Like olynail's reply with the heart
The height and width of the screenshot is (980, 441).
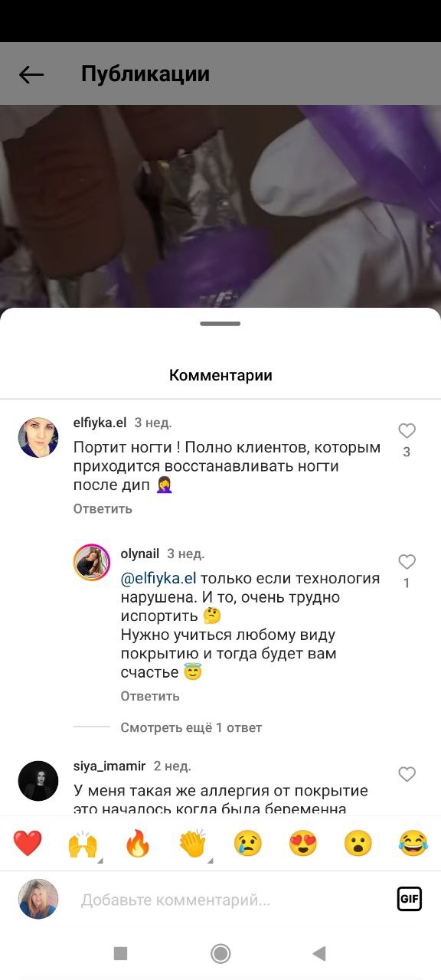click(x=407, y=562)
